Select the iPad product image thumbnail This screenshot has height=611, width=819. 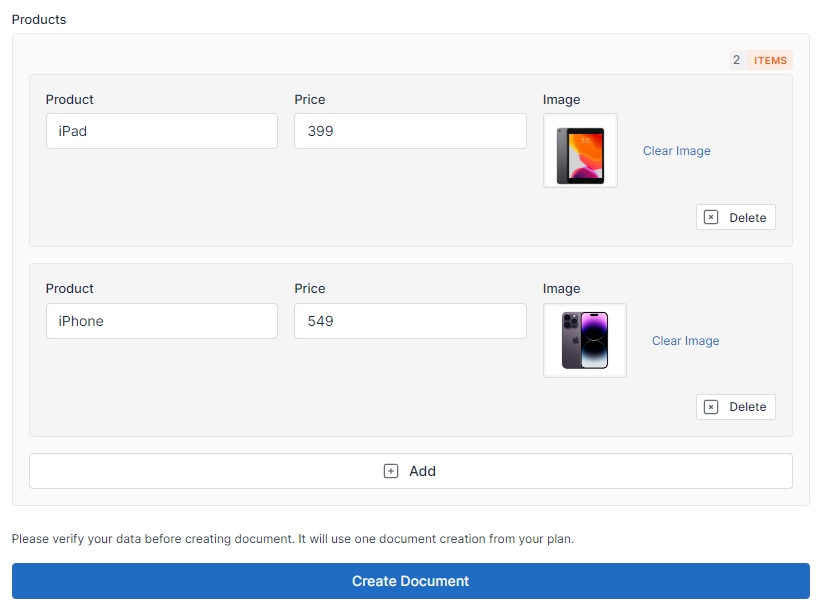click(x=580, y=151)
